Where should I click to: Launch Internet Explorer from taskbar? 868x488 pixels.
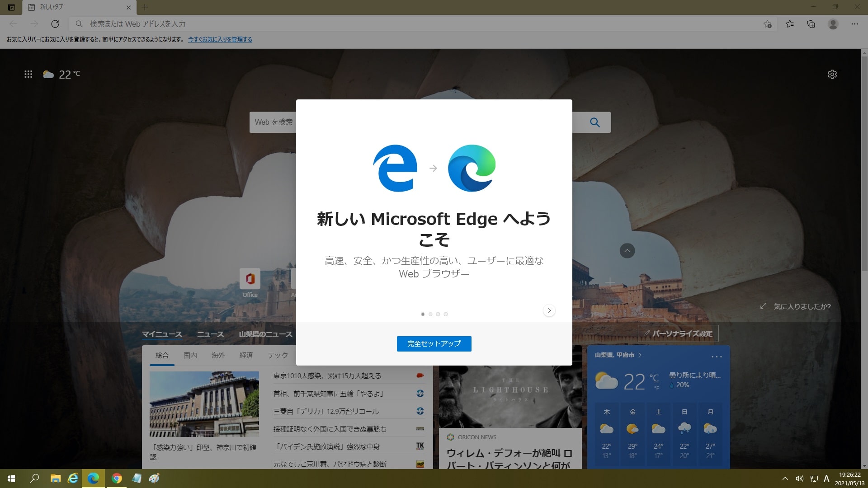click(x=73, y=479)
